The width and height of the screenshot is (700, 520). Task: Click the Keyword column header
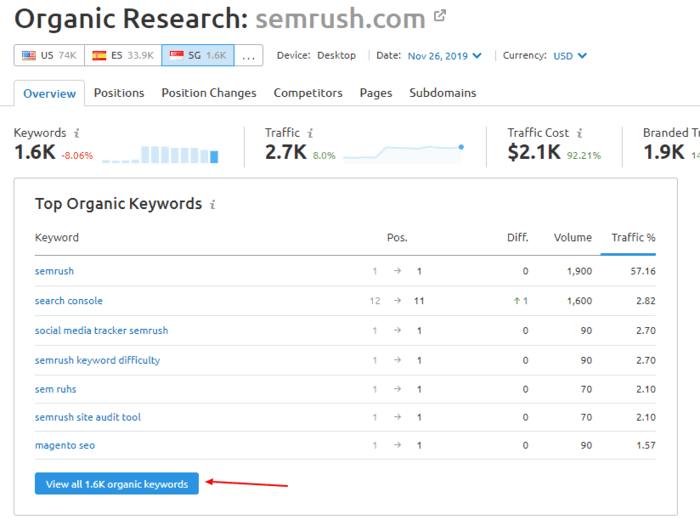click(x=57, y=237)
